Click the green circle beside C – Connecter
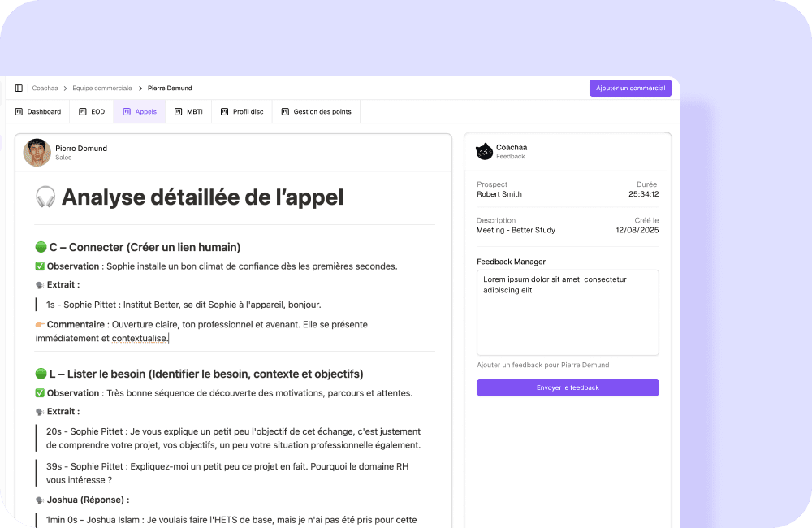This screenshot has width=812, height=528. [x=41, y=247]
